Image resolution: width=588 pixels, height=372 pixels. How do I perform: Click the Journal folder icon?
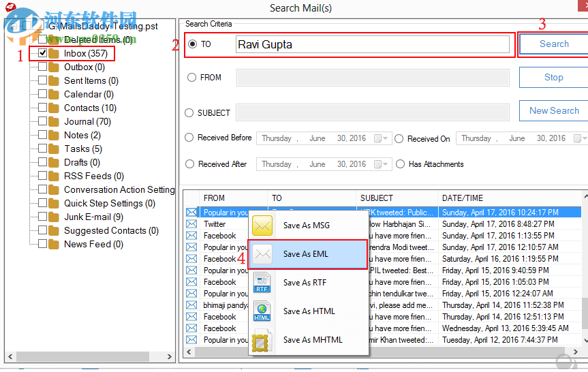click(x=54, y=122)
